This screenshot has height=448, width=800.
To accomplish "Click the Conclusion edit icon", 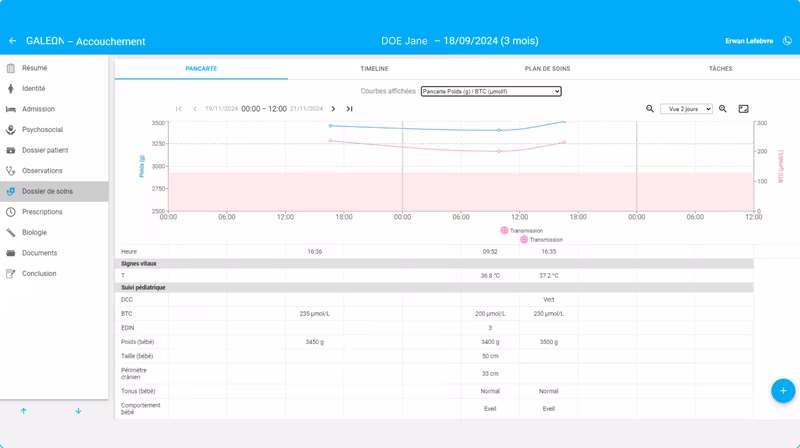I will pyautogui.click(x=11, y=273).
